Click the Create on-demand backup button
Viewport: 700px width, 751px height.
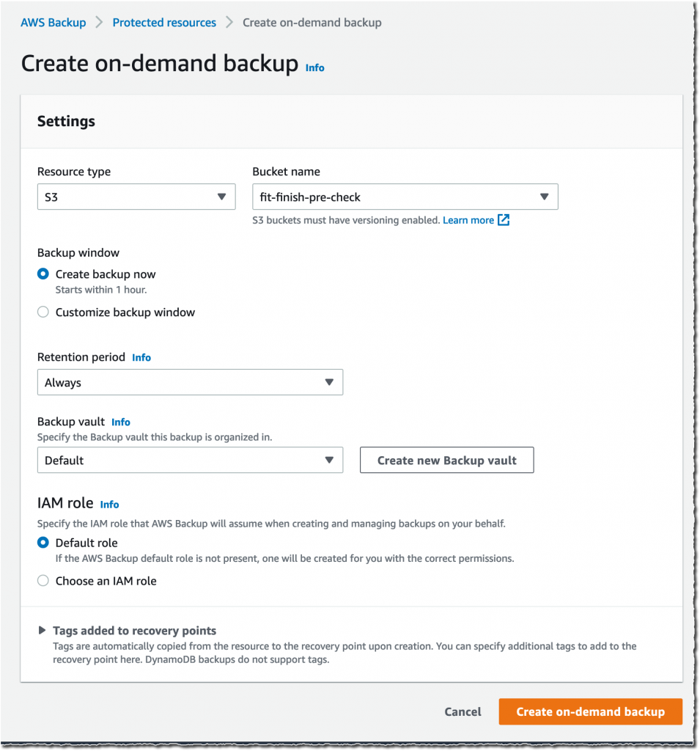590,711
